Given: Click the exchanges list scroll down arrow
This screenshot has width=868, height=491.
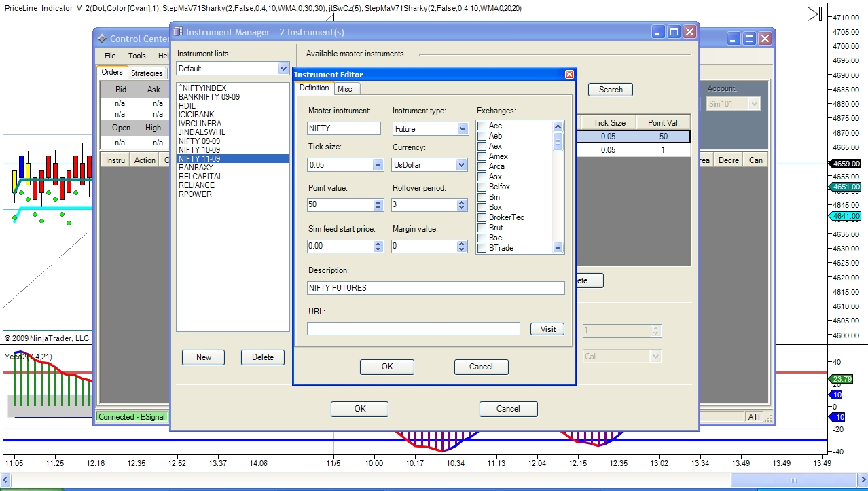Looking at the screenshot, I should coord(558,249).
